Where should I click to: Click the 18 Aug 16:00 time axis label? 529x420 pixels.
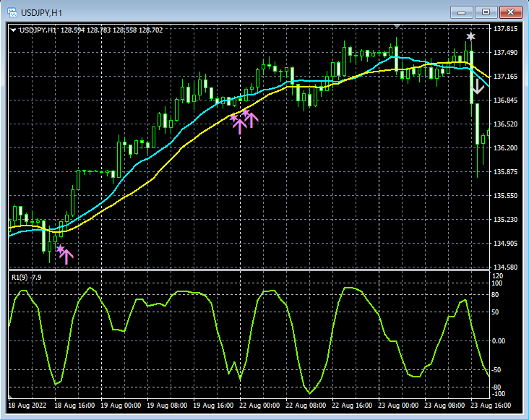(74, 405)
